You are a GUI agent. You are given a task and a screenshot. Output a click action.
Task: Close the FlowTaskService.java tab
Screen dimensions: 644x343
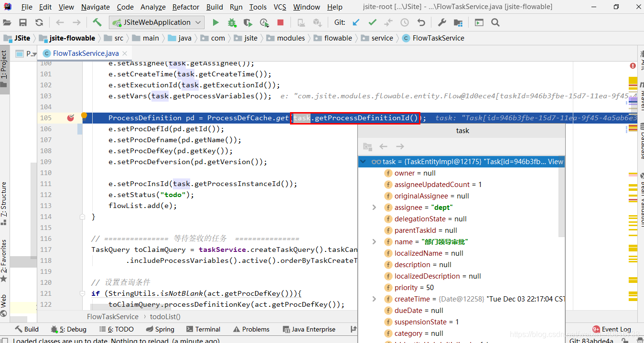point(125,53)
